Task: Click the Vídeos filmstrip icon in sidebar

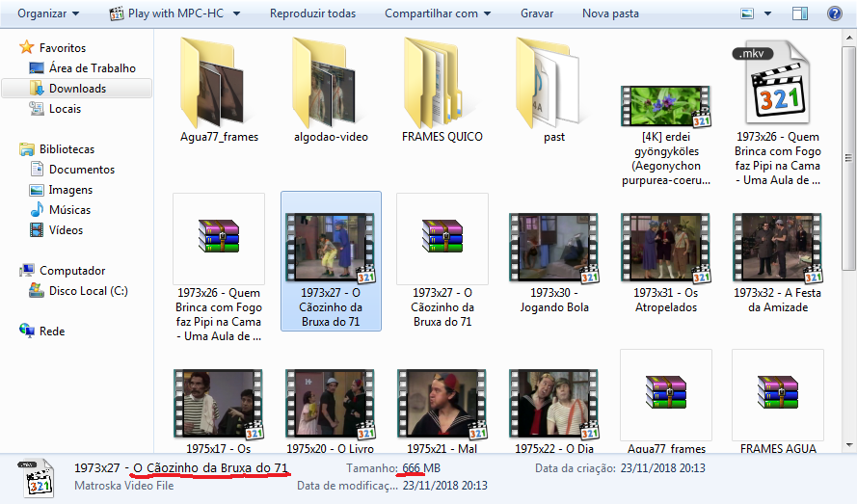Action: pos(37,229)
